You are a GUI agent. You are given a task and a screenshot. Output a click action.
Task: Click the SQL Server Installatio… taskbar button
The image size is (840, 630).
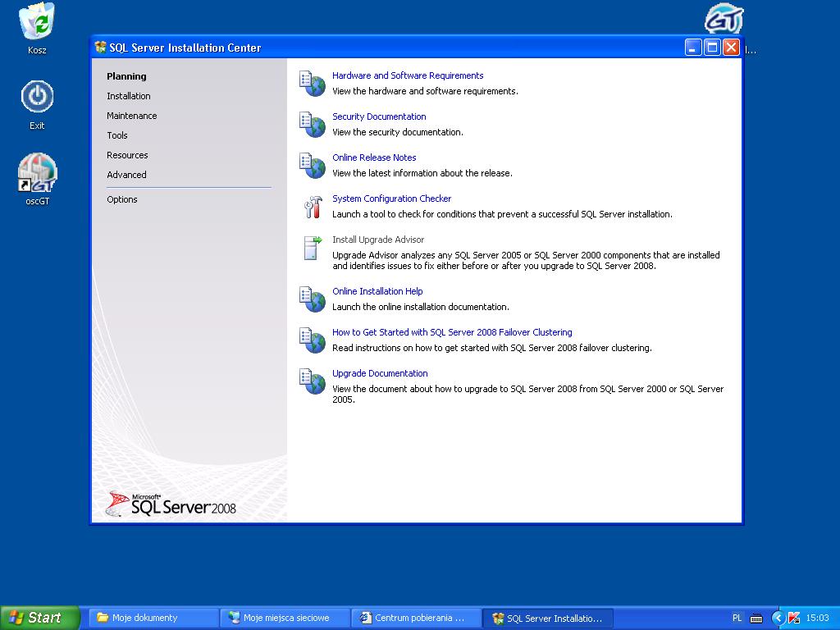tap(547, 619)
